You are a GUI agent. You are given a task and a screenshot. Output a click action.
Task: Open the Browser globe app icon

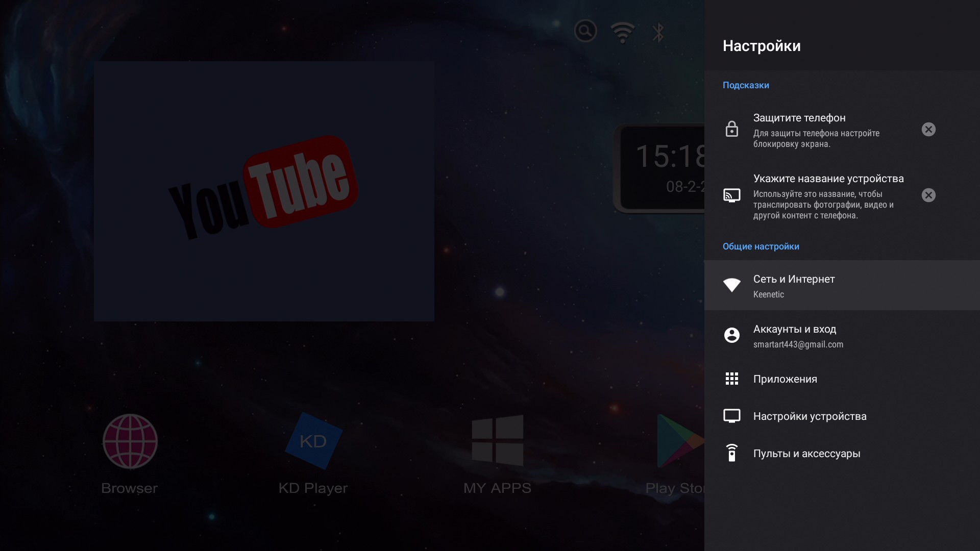click(x=130, y=441)
